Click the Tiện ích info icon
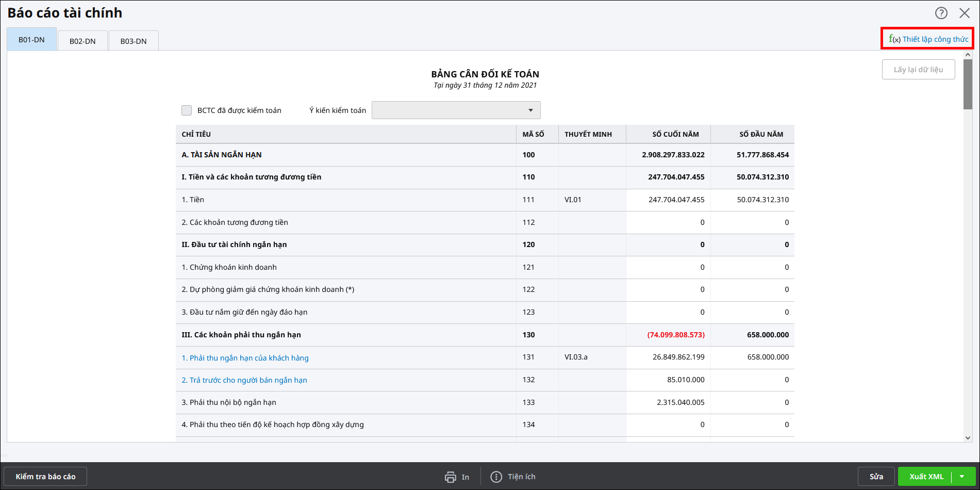Image resolution: width=980 pixels, height=490 pixels. click(496, 477)
